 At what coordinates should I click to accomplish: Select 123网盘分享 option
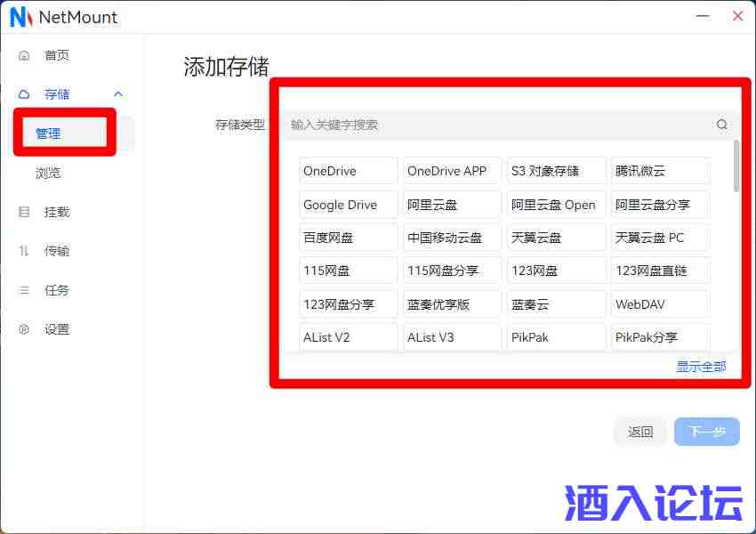coord(348,304)
